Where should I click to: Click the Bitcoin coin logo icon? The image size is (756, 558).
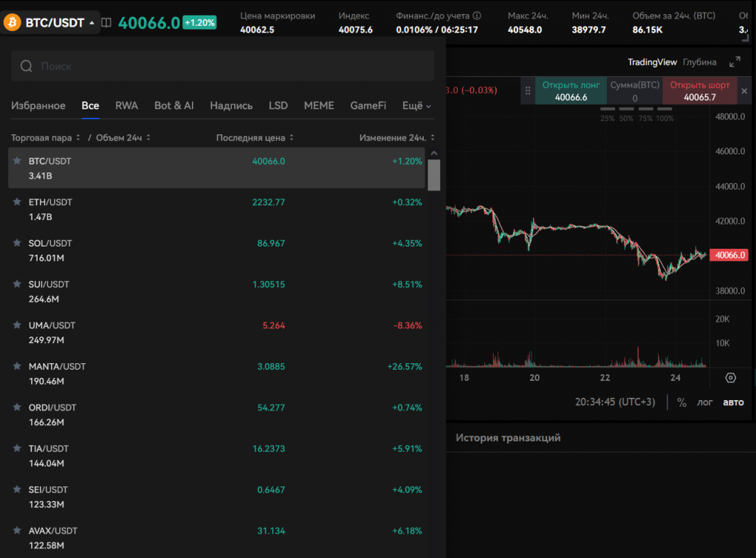pos(13,23)
